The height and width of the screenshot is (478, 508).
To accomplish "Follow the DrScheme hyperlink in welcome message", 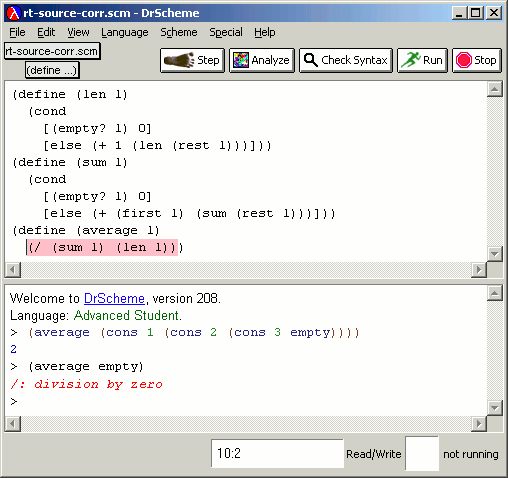I will pyautogui.click(x=114, y=298).
